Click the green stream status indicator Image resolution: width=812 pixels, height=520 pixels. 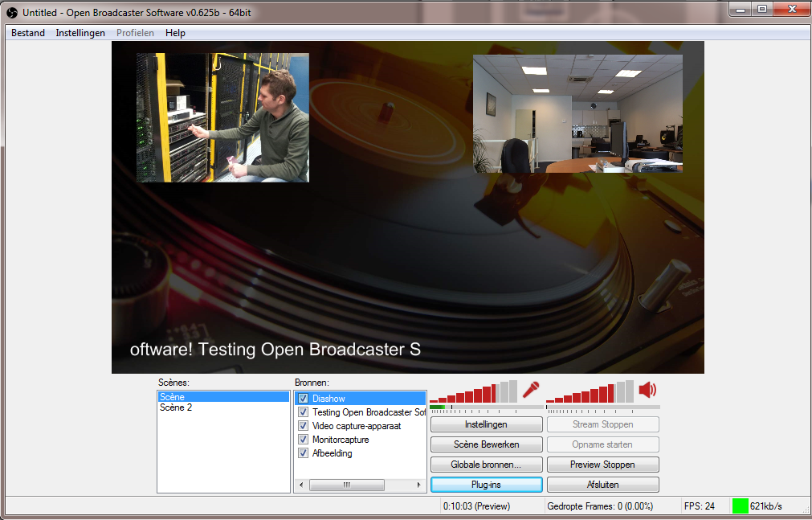coord(740,506)
